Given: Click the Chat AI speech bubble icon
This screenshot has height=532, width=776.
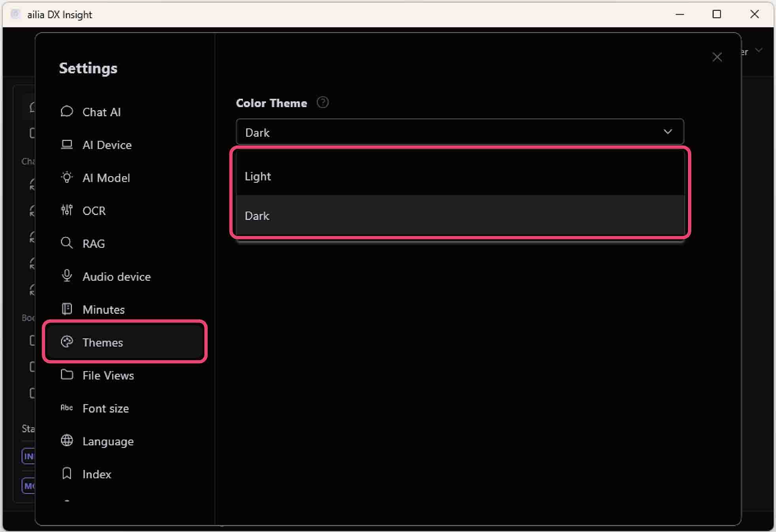Looking at the screenshot, I should [x=66, y=111].
